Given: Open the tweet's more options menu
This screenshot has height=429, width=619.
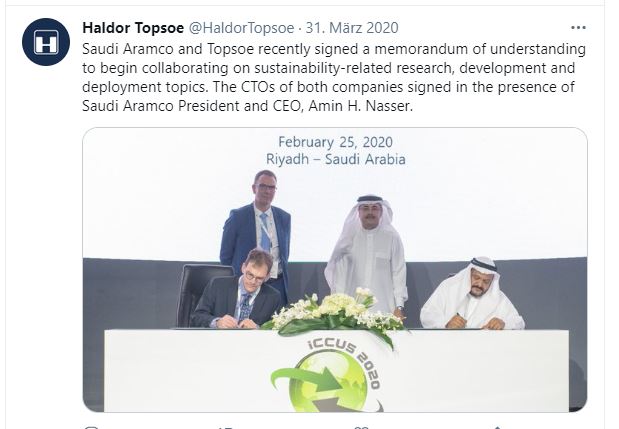Looking at the screenshot, I should point(578,27).
